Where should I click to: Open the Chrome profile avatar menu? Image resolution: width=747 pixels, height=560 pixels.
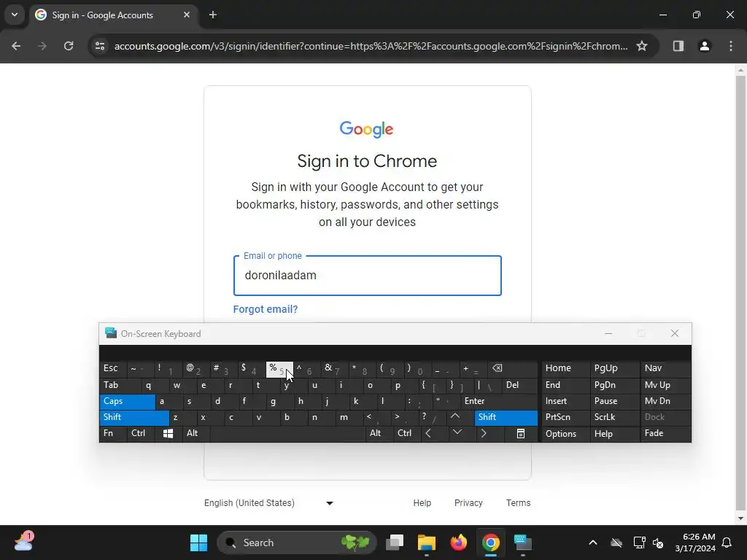(x=705, y=46)
